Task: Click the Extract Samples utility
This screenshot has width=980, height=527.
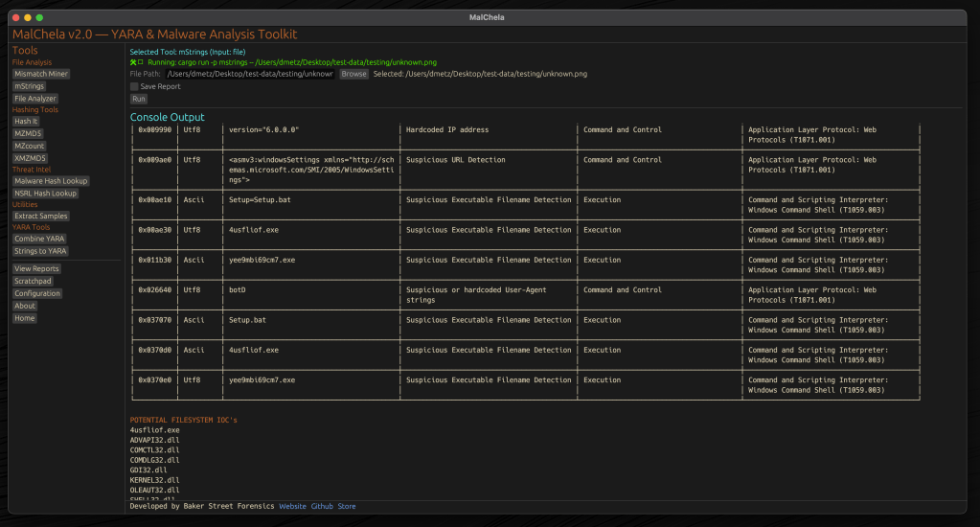Action: (41, 217)
